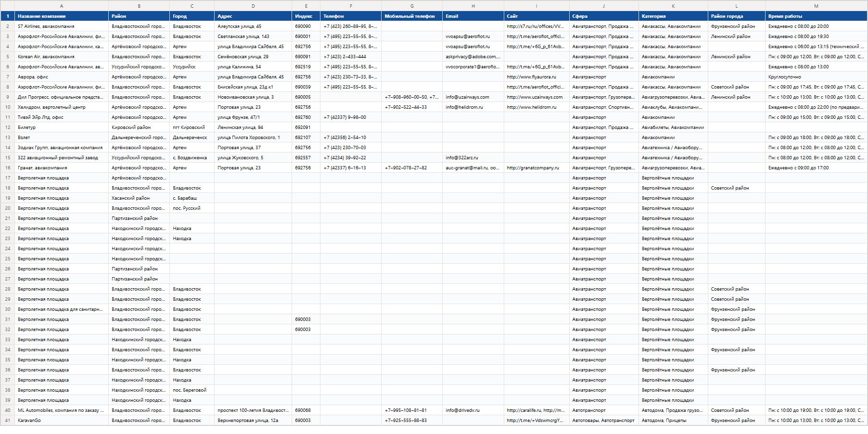Click the address 'Верхнепортовая улица, 12а'
This screenshot has height=434, width=868.
click(x=253, y=421)
